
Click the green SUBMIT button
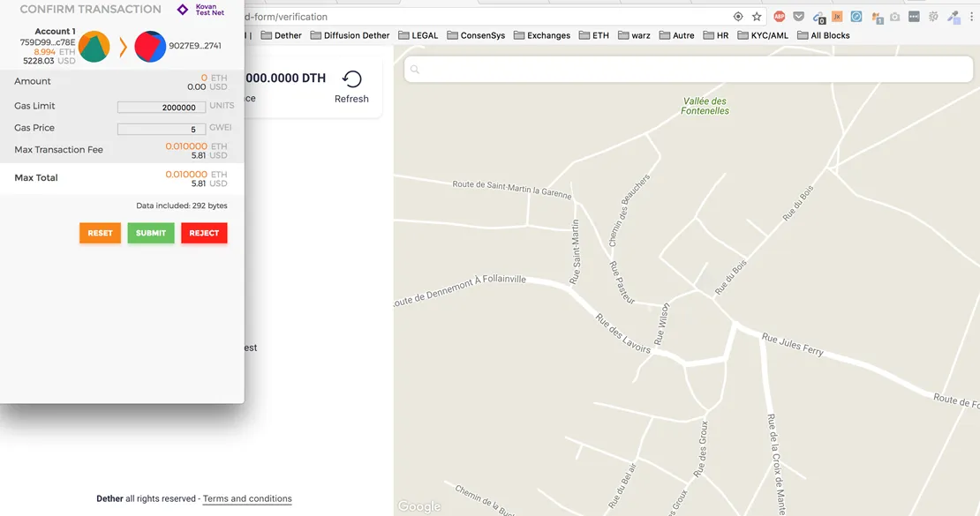point(151,233)
